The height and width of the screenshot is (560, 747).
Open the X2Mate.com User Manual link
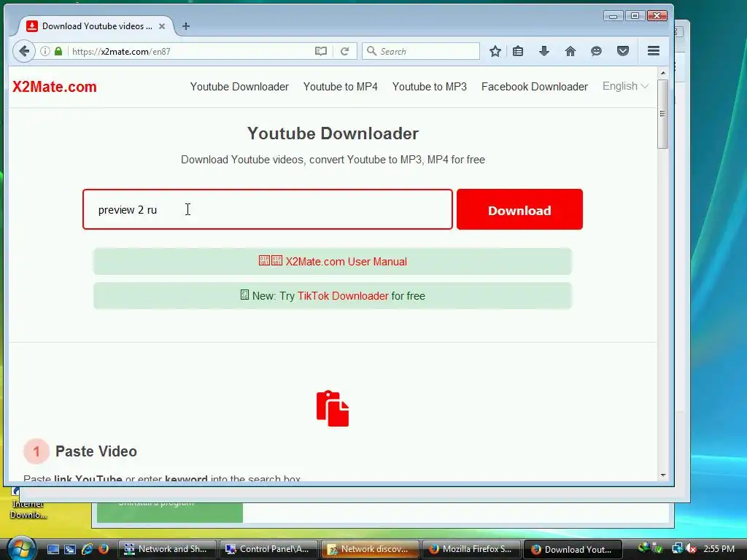pyautogui.click(x=346, y=262)
